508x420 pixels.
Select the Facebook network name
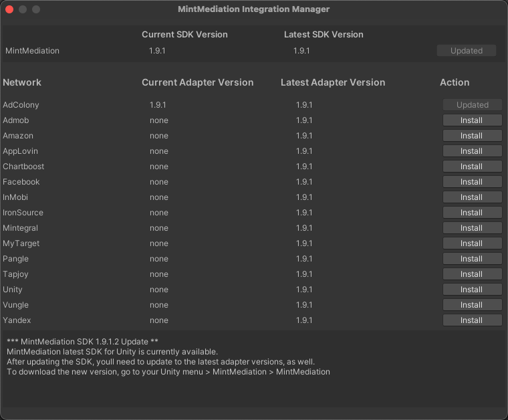pos(21,182)
